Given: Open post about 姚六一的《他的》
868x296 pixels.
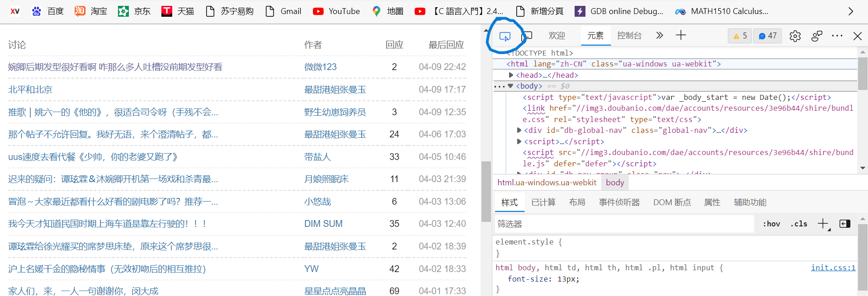Looking at the screenshot, I should click(x=113, y=112).
